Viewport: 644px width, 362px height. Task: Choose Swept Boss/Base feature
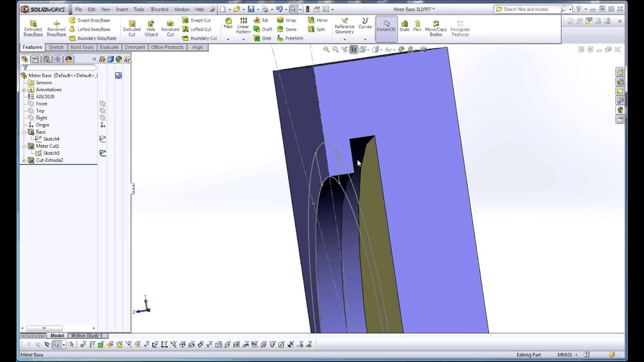(90, 20)
